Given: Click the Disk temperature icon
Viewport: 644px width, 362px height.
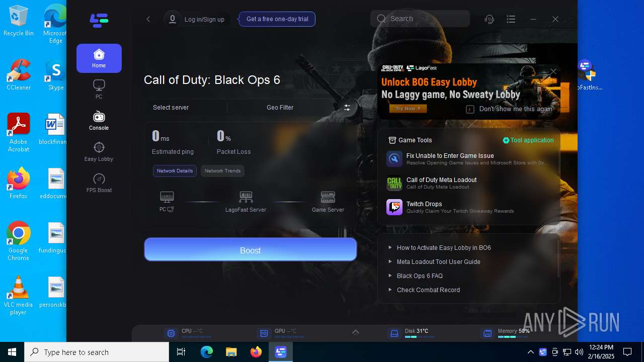Looking at the screenshot, I should pyautogui.click(x=394, y=333).
